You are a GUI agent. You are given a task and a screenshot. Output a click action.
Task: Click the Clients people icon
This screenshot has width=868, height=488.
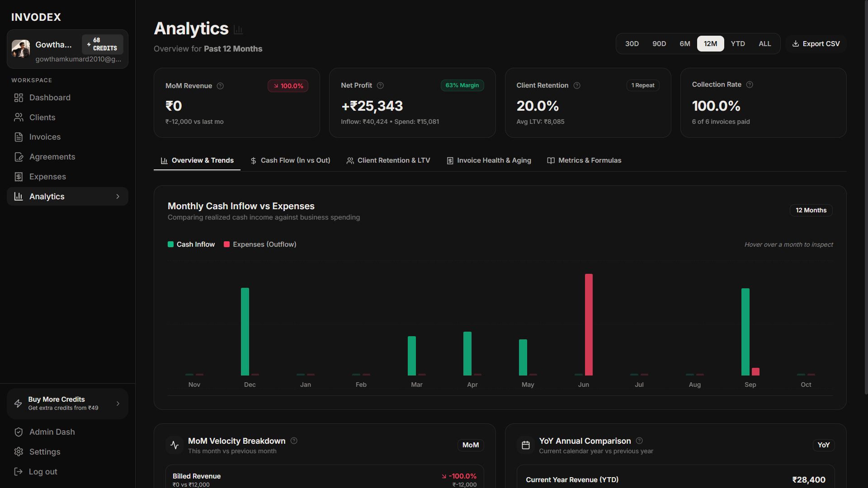tap(19, 117)
